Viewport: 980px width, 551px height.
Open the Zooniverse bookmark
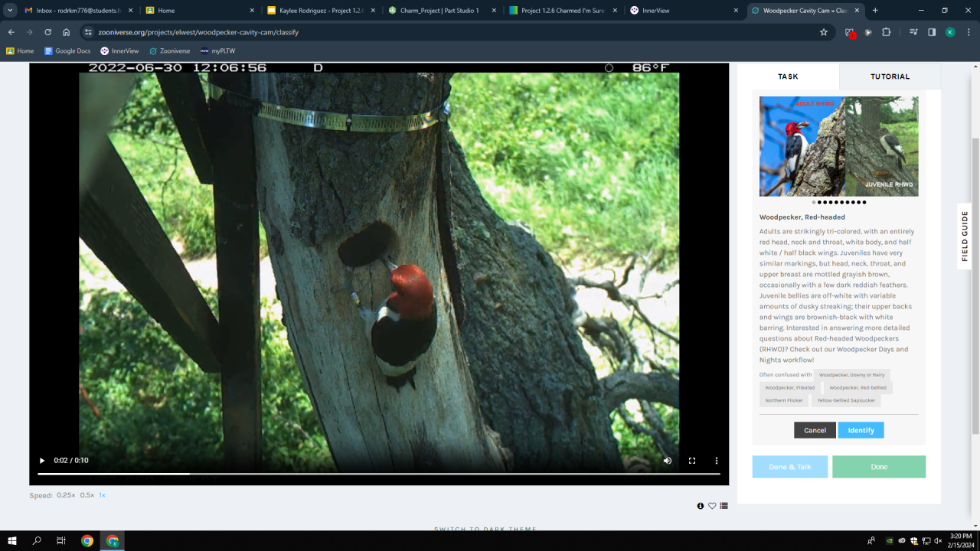click(169, 51)
